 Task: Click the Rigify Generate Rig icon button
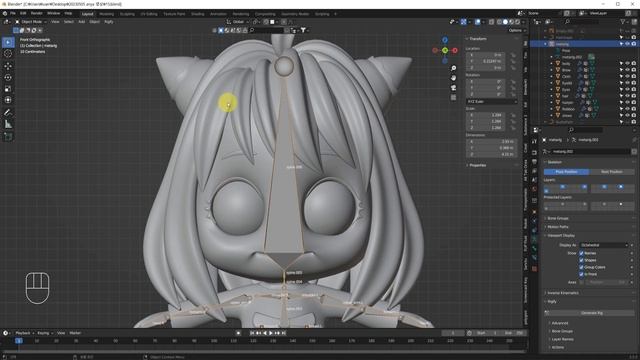(x=547, y=313)
